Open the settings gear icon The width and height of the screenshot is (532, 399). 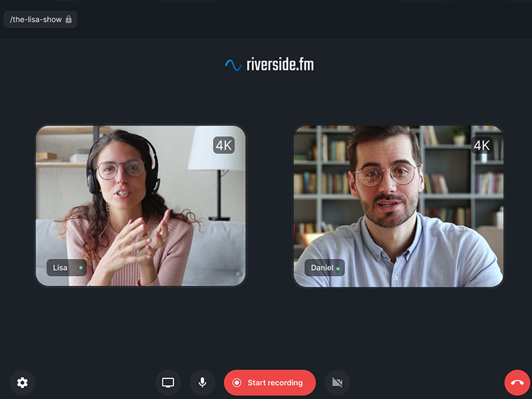[x=23, y=382]
